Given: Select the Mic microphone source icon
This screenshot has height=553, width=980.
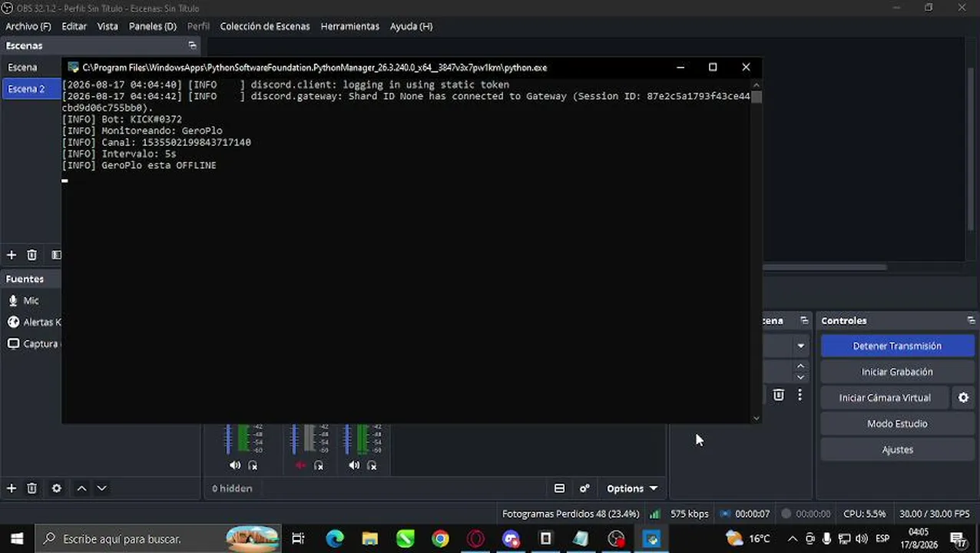Looking at the screenshot, I should click(x=13, y=300).
